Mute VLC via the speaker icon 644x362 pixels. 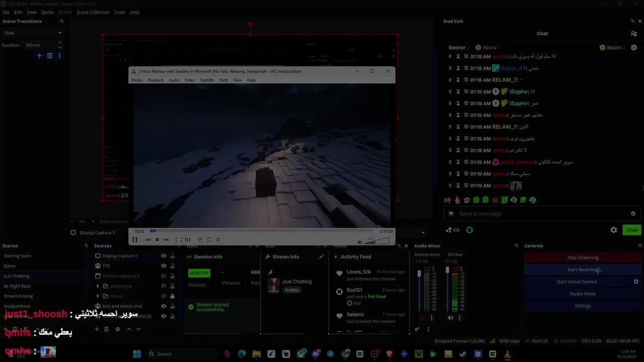(x=360, y=242)
